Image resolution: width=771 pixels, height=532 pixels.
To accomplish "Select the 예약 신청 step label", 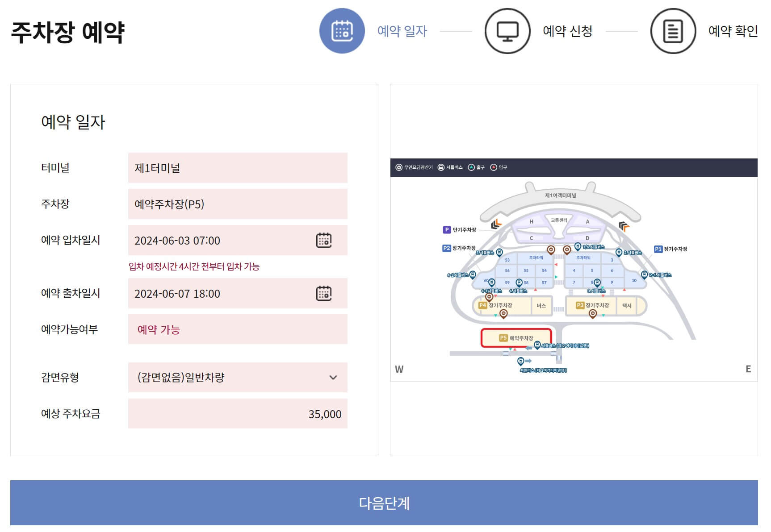I will (567, 31).
